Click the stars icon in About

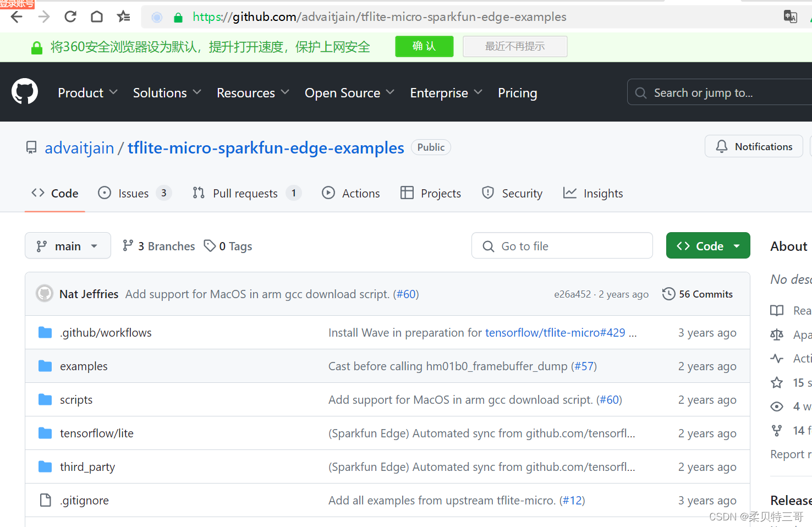pos(777,382)
